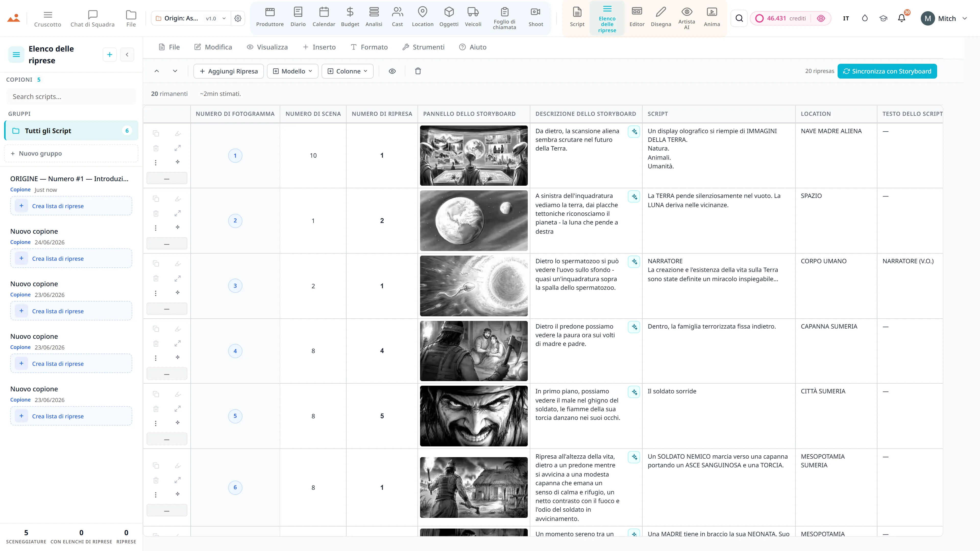The width and height of the screenshot is (980, 551).
Task: Generate AI description for SPAZIO shot
Action: (x=634, y=197)
